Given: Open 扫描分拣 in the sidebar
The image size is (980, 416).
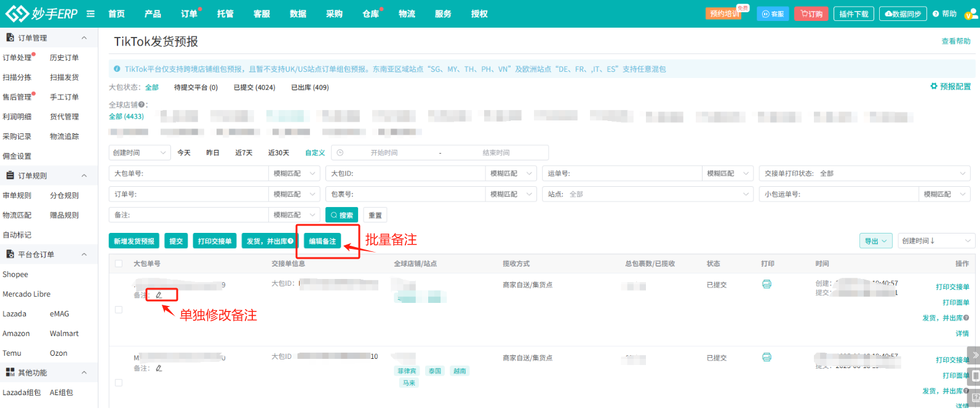Looking at the screenshot, I should click(17, 77).
